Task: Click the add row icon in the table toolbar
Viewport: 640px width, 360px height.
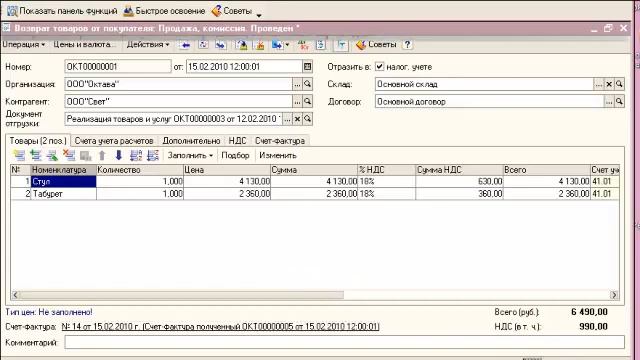Action: pyautogui.click(x=19, y=155)
